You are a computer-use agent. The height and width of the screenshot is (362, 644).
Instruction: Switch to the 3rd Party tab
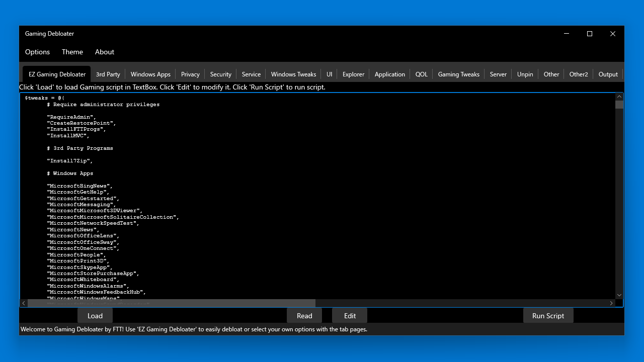[x=108, y=74]
